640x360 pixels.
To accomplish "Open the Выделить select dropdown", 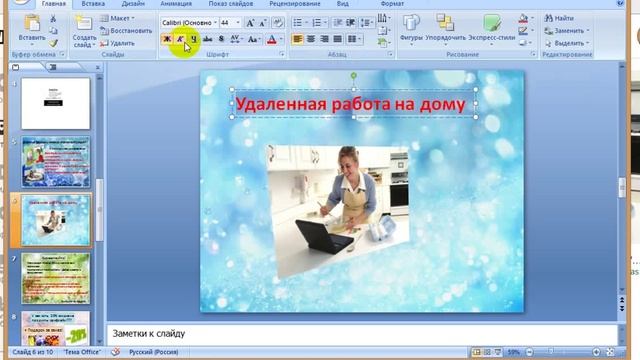I will [567, 43].
